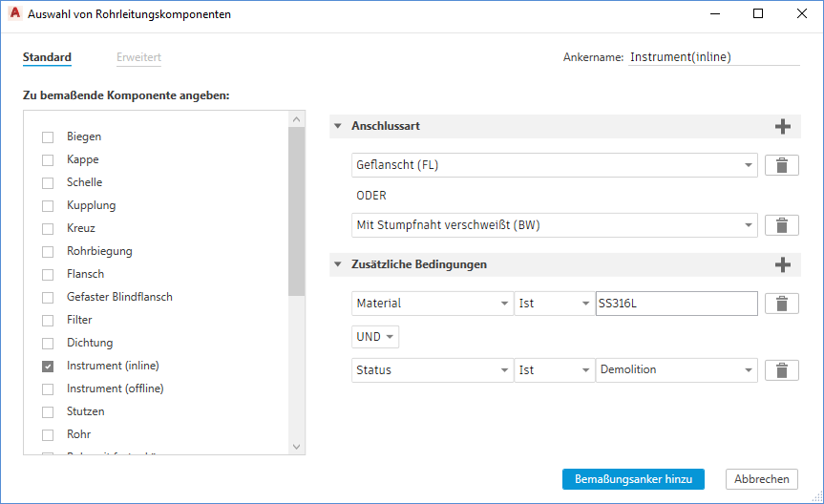This screenshot has width=824, height=504.
Task: Click the Material value field SS316L
Action: point(675,304)
